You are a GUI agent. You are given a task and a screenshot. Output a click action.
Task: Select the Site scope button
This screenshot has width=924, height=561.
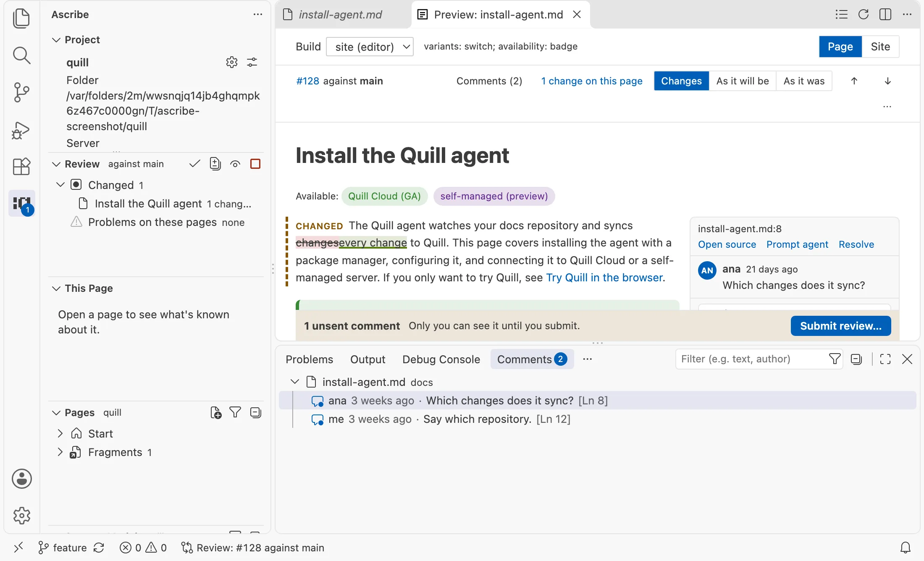click(880, 47)
